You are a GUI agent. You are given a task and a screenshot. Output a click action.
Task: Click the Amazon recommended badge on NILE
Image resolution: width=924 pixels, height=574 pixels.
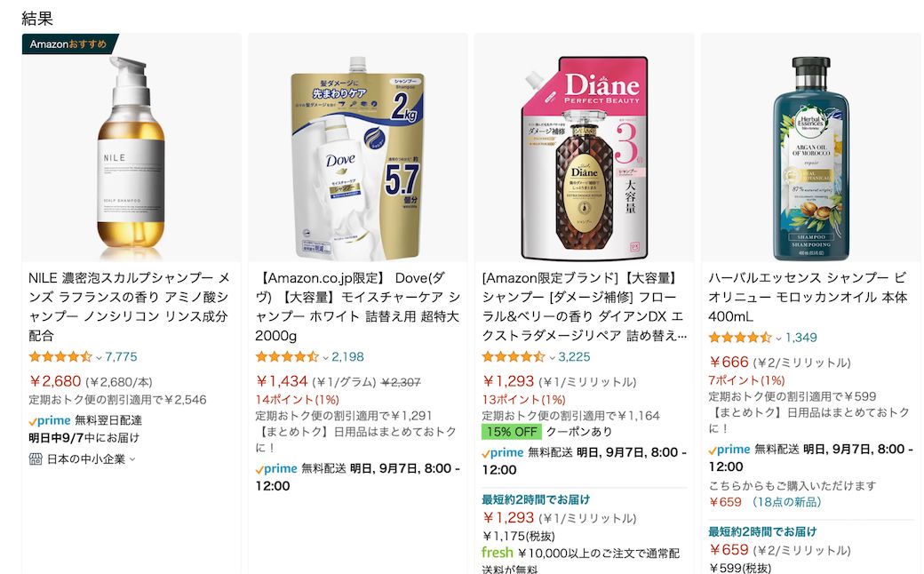[68, 44]
